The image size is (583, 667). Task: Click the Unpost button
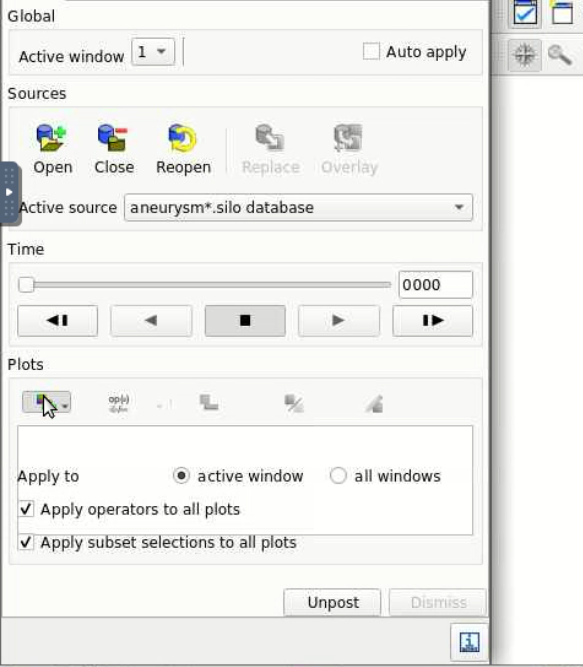point(332,602)
